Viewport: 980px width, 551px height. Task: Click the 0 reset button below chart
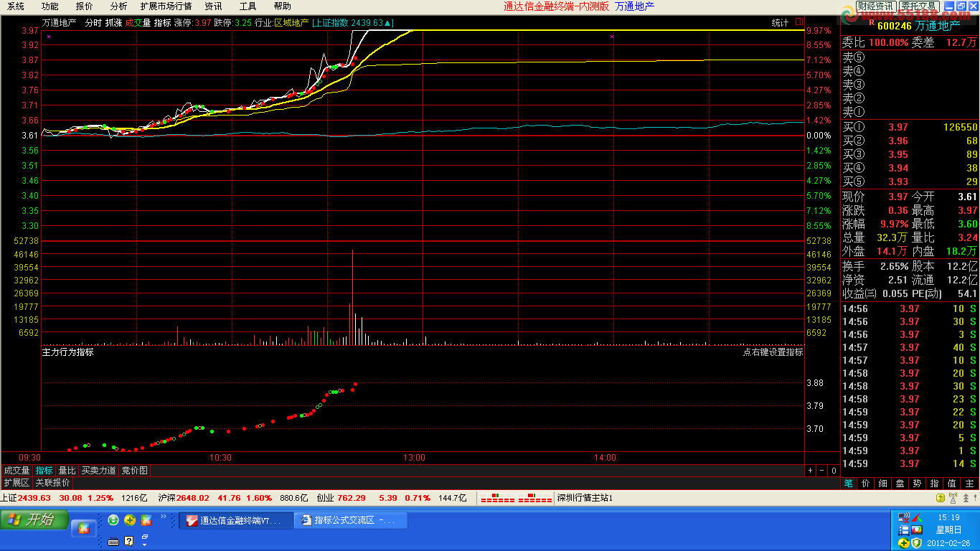point(834,471)
